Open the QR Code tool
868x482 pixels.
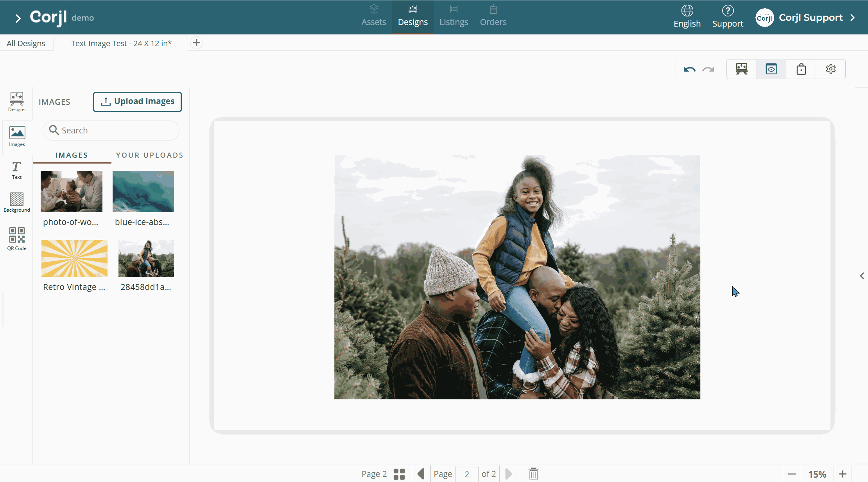click(16, 239)
